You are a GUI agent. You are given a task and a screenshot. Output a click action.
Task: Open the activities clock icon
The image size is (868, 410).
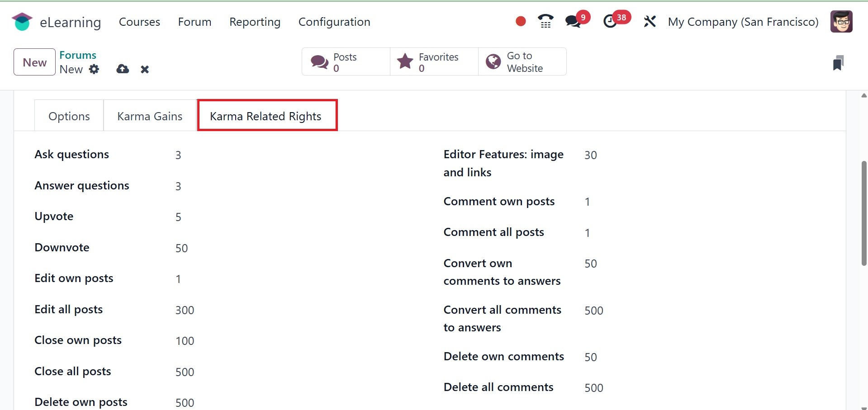(610, 21)
